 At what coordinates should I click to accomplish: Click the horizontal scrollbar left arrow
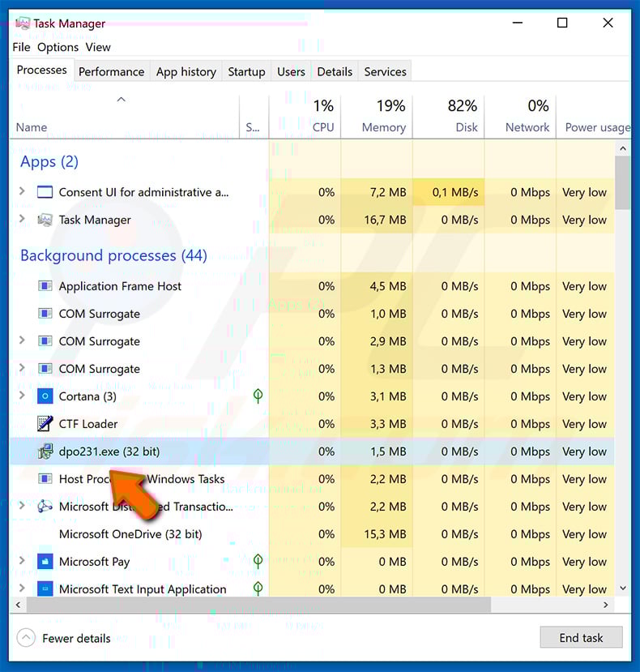[18, 605]
